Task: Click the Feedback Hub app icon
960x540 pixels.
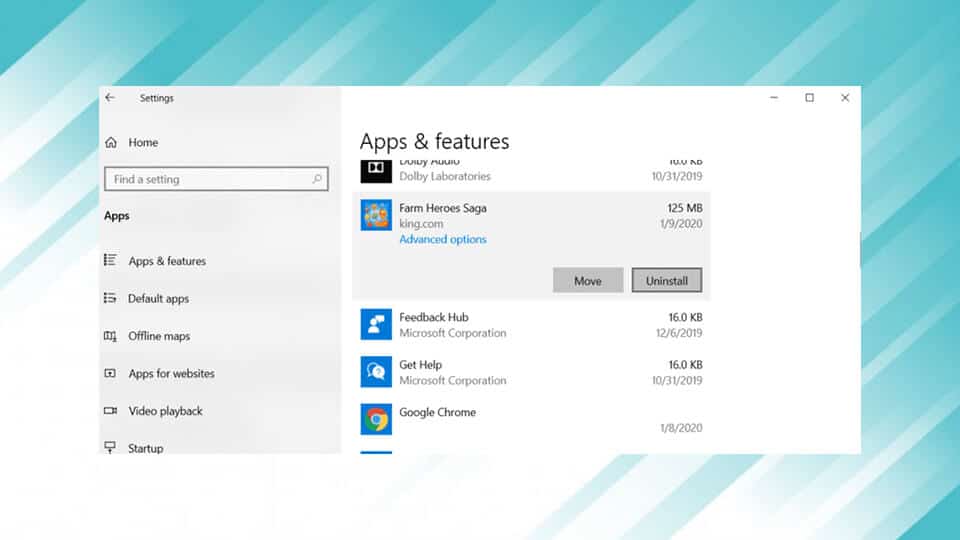Action: click(x=376, y=324)
